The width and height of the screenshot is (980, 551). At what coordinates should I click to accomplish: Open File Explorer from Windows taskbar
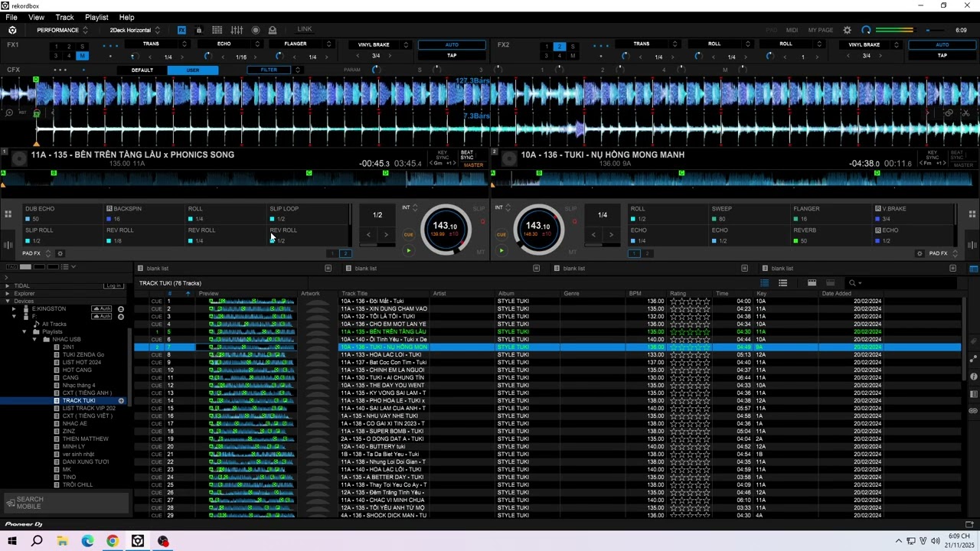click(x=62, y=541)
